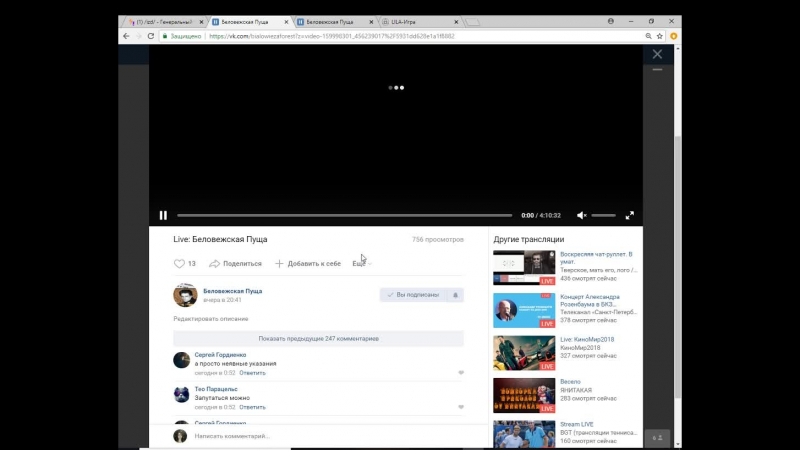Pause the video playback

(x=163, y=215)
